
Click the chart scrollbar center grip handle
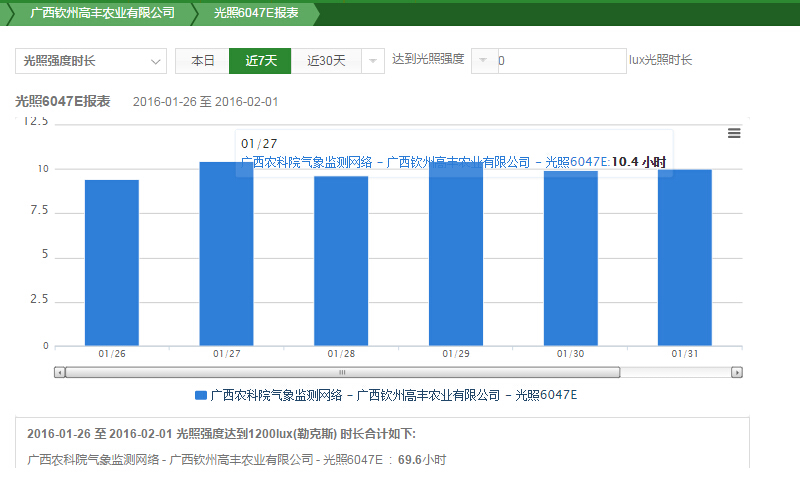[342, 372]
